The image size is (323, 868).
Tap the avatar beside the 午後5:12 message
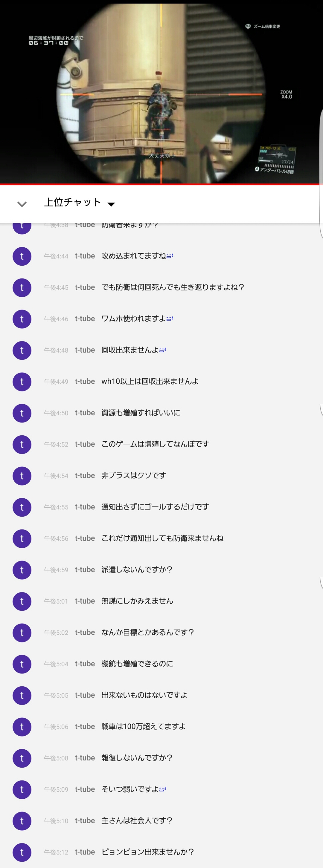pos(22,852)
